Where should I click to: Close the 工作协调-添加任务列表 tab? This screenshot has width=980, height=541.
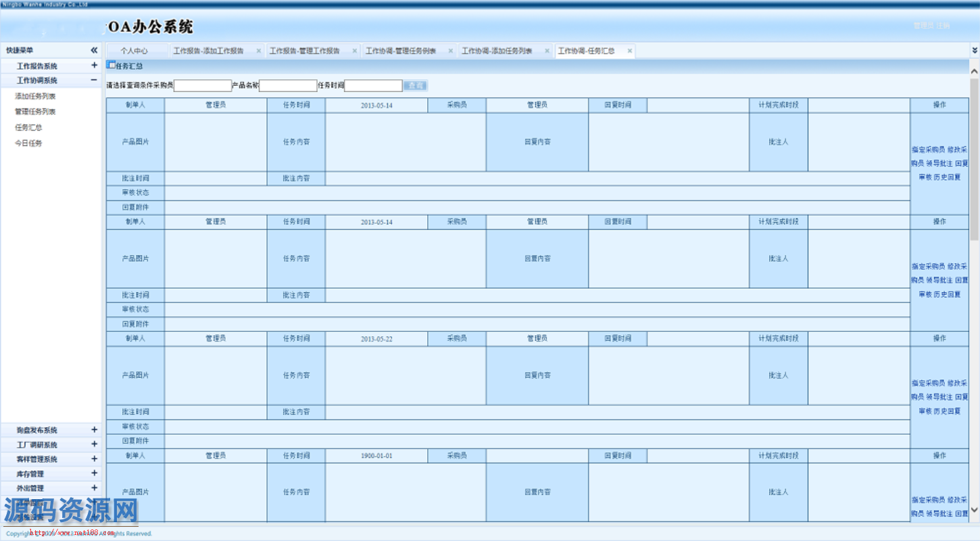point(547,51)
